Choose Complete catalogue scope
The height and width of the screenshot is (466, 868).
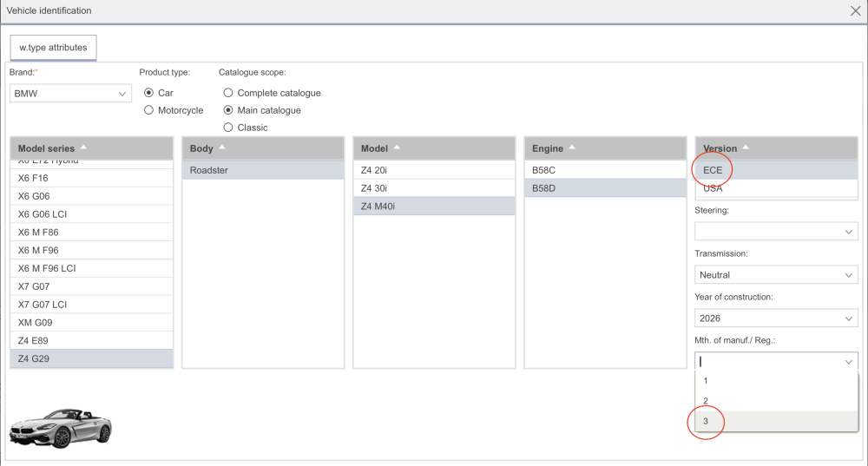[228, 93]
